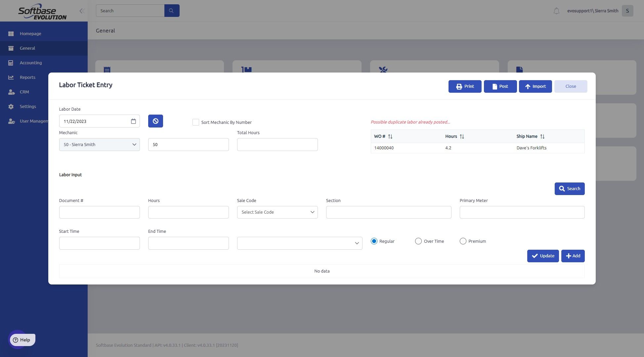Open the Labor Date calendar picker icon
This screenshot has width=644, height=357.
point(133,121)
